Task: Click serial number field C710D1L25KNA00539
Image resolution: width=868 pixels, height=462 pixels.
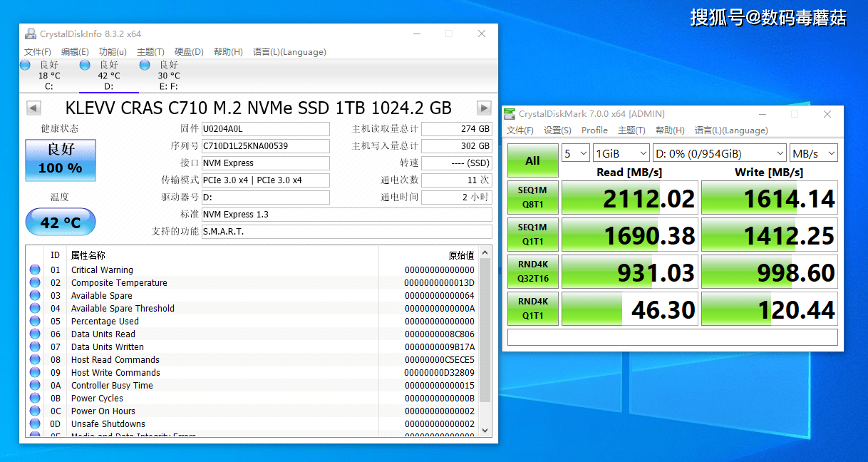Action: tap(265, 146)
